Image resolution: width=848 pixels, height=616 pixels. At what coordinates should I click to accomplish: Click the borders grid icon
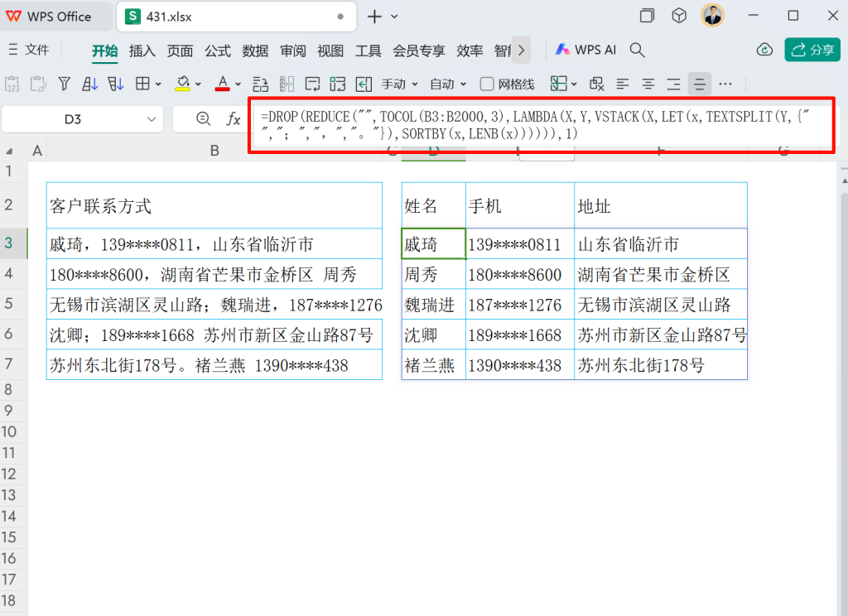142,84
